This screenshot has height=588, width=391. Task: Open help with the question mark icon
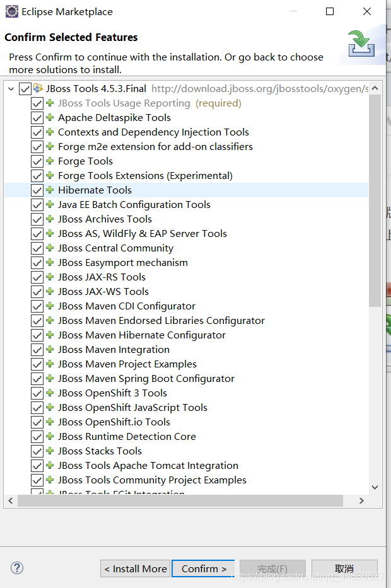pos(17,568)
